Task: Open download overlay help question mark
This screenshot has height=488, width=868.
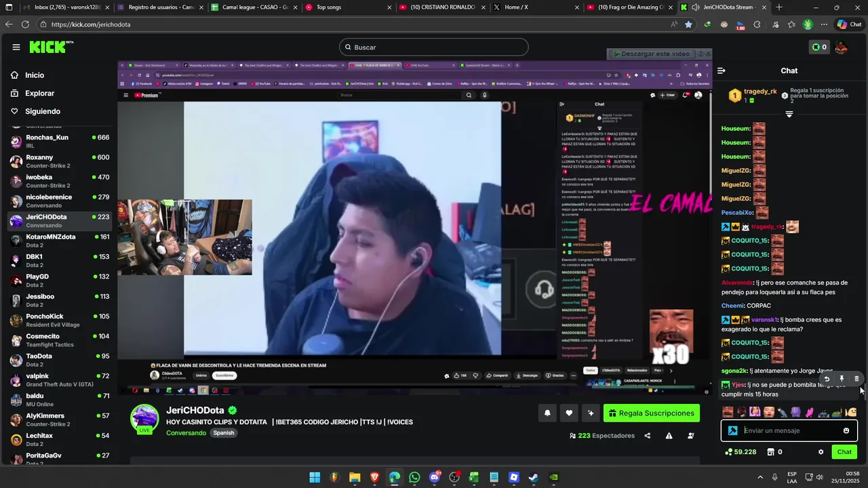Action: pos(700,53)
